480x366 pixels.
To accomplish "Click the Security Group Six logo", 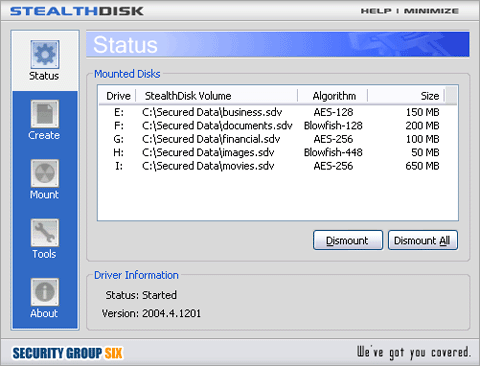I will (x=68, y=353).
